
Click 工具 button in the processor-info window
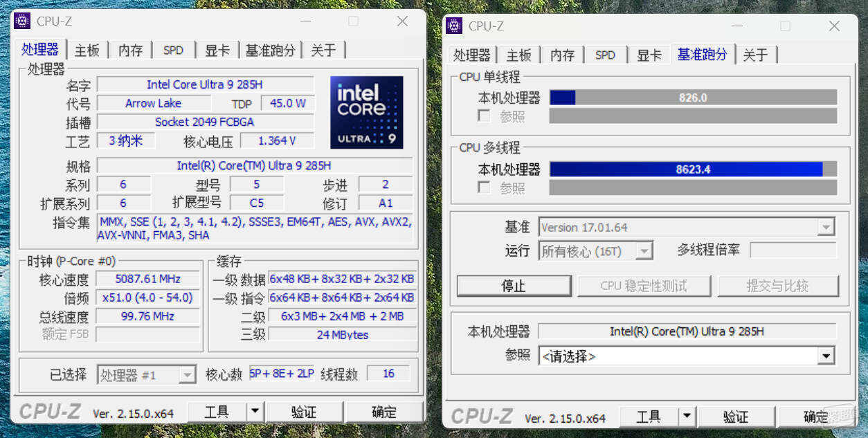pos(217,412)
